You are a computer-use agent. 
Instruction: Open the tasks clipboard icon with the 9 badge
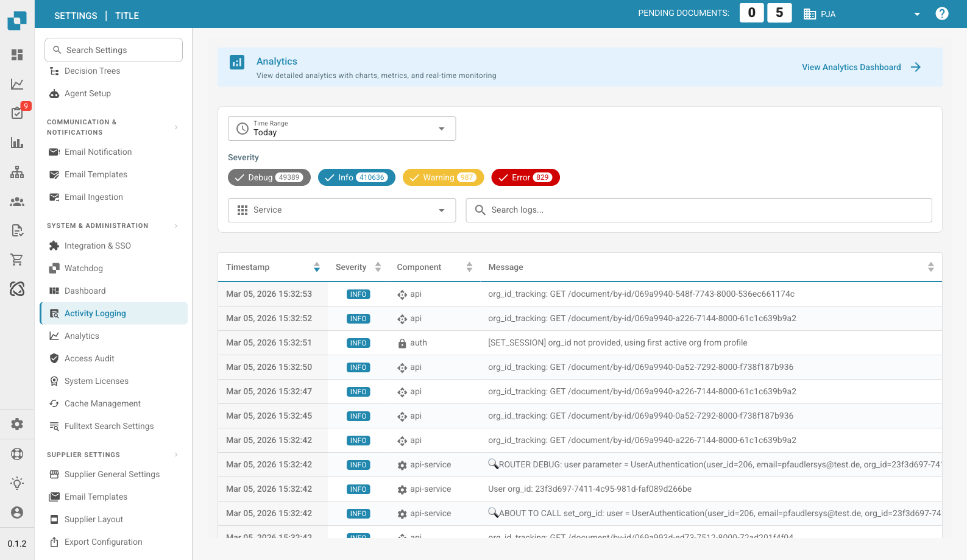17,113
